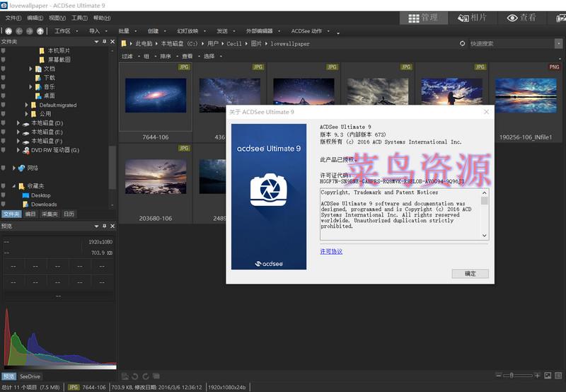Open the 排序 sort options
The image size is (566, 392).
point(169,57)
